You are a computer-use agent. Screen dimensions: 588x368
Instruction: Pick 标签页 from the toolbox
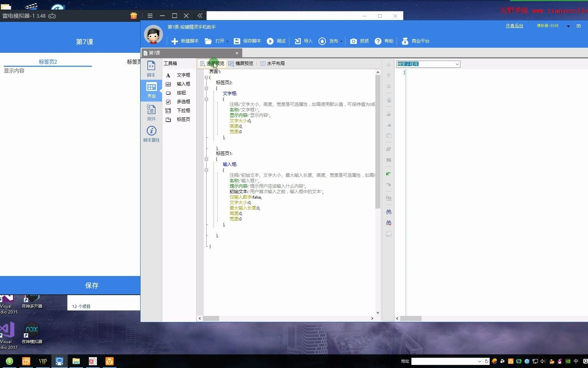tap(178, 119)
